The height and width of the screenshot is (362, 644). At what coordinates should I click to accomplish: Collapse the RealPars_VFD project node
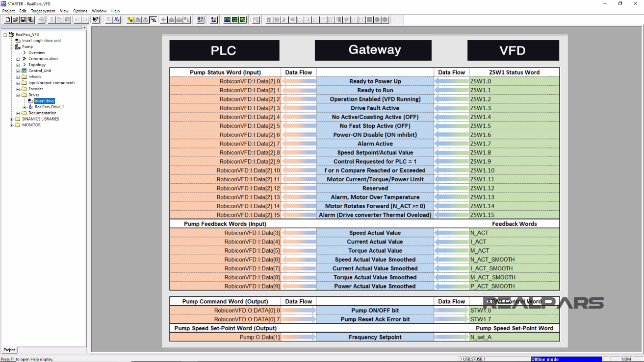5,34
